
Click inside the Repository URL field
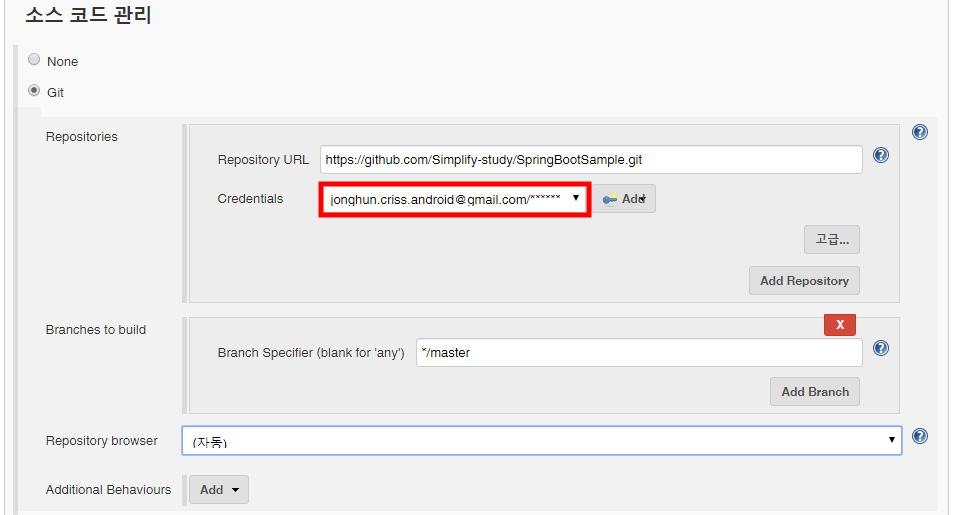point(591,159)
